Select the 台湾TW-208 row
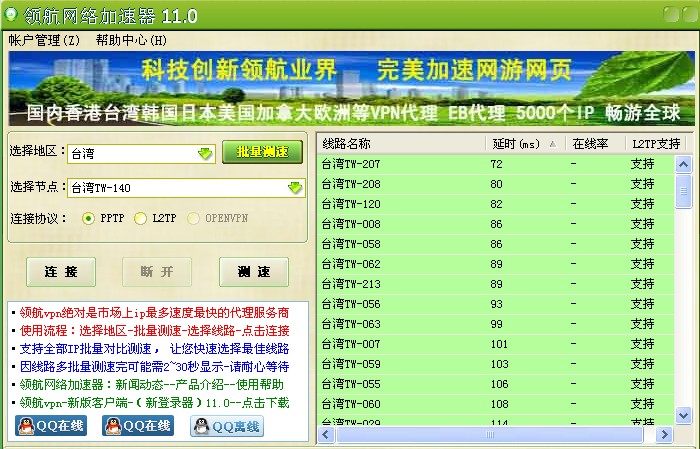Screen dimensions: 700x449 point(496,184)
